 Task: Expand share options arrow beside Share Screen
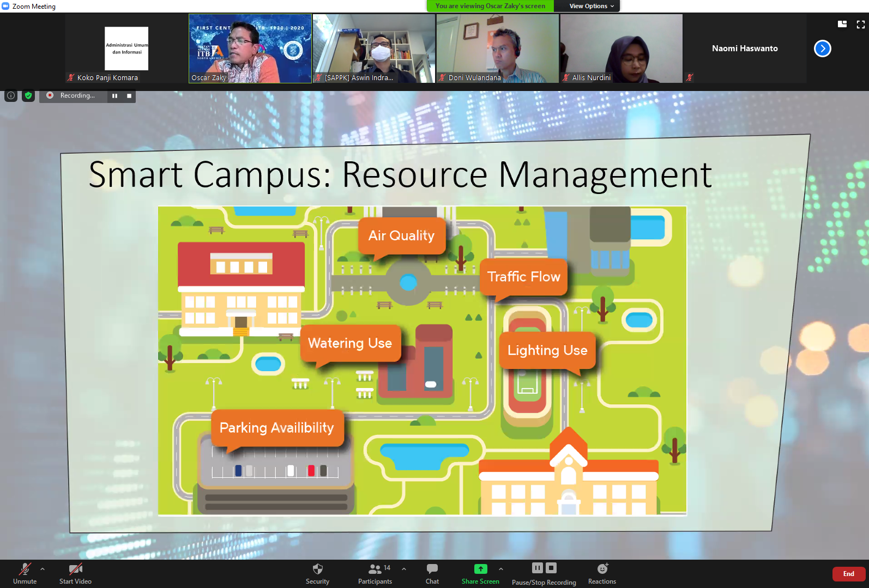pyautogui.click(x=501, y=569)
